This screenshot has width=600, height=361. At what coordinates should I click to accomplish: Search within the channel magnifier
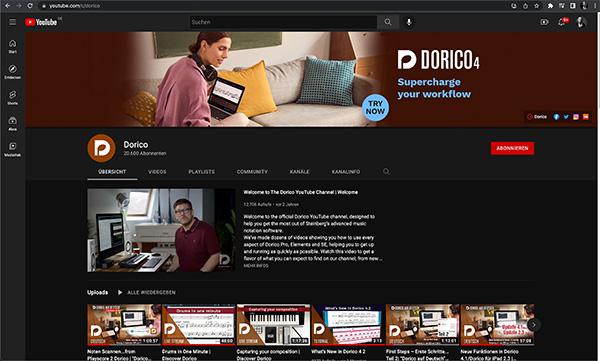tap(386, 172)
